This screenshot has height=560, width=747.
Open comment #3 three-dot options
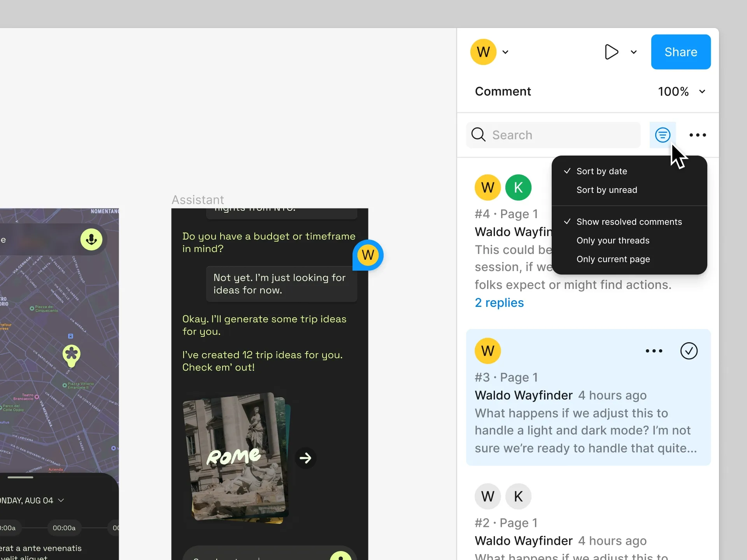654,351
